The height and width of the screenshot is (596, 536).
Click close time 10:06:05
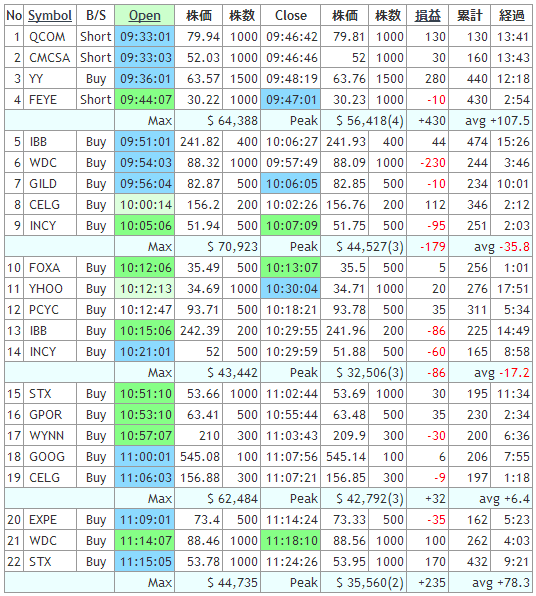[x=290, y=184]
